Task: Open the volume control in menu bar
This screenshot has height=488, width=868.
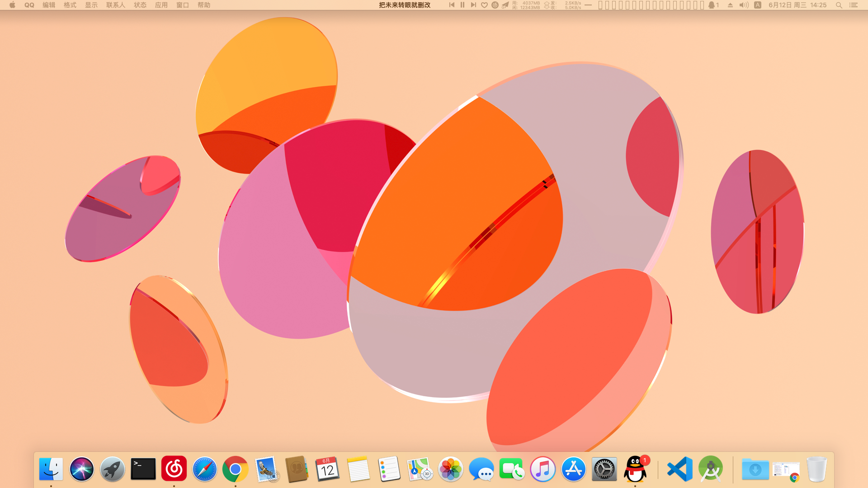Action: tap(744, 5)
